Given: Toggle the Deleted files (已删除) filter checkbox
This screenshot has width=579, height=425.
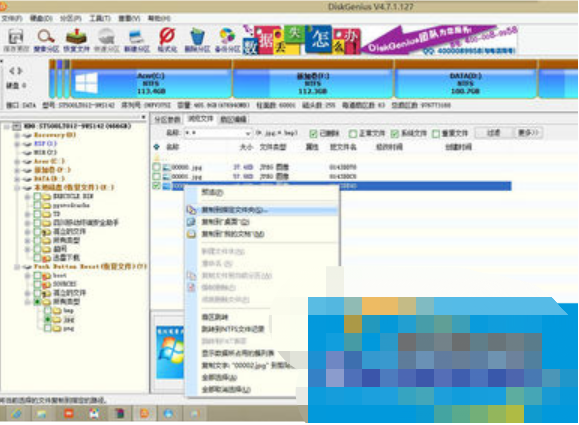Looking at the screenshot, I should point(313,133).
